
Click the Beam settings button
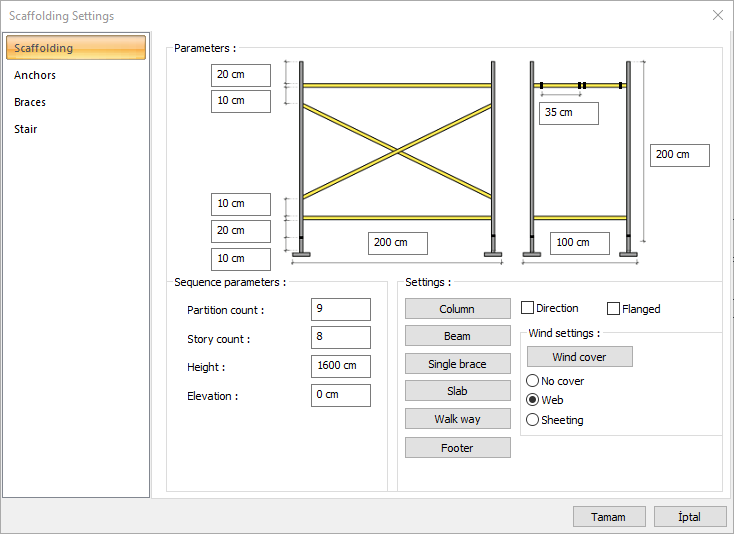pos(457,336)
